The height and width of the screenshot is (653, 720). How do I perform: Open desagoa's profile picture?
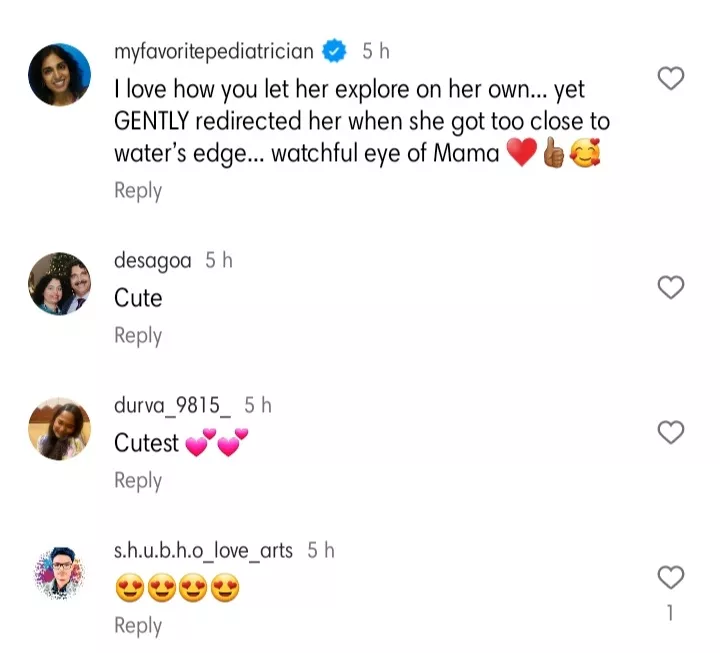tap(60, 283)
